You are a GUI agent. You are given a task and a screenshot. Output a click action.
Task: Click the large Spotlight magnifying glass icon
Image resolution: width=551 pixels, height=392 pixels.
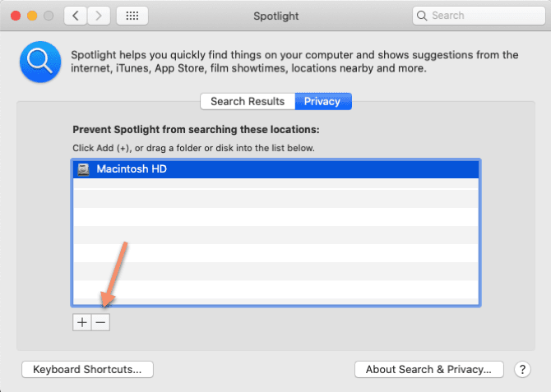pos(37,62)
